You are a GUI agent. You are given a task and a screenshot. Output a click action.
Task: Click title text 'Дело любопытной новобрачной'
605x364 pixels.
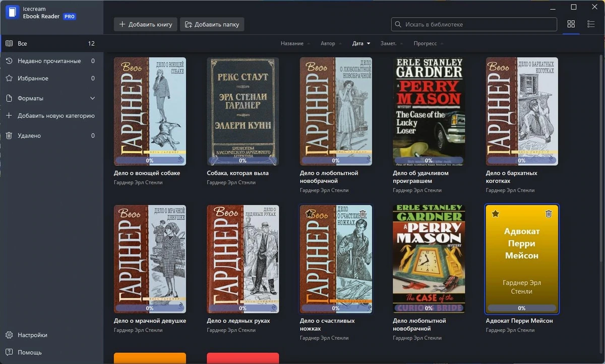(419, 324)
